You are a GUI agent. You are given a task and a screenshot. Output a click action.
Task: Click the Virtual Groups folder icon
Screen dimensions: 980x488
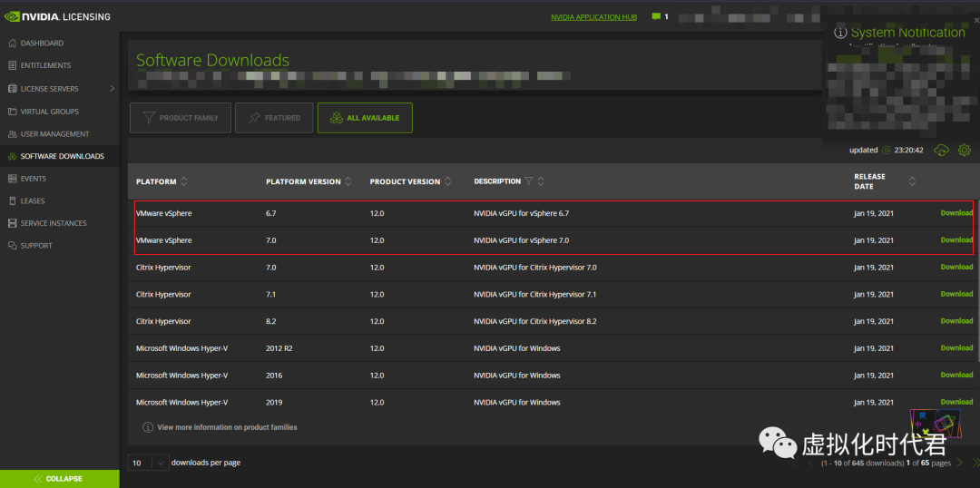[12, 112]
